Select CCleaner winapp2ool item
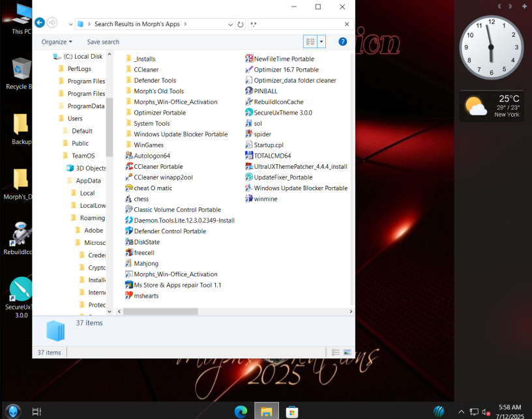The height and width of the screenshot is (419, 532). point(159,177)
